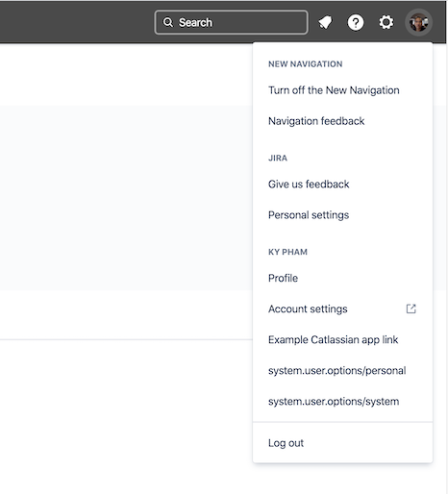The height and width of the screenshot is (494, 448).
Task: Select system.user.options/personal entry
Action: pos(342,371)
